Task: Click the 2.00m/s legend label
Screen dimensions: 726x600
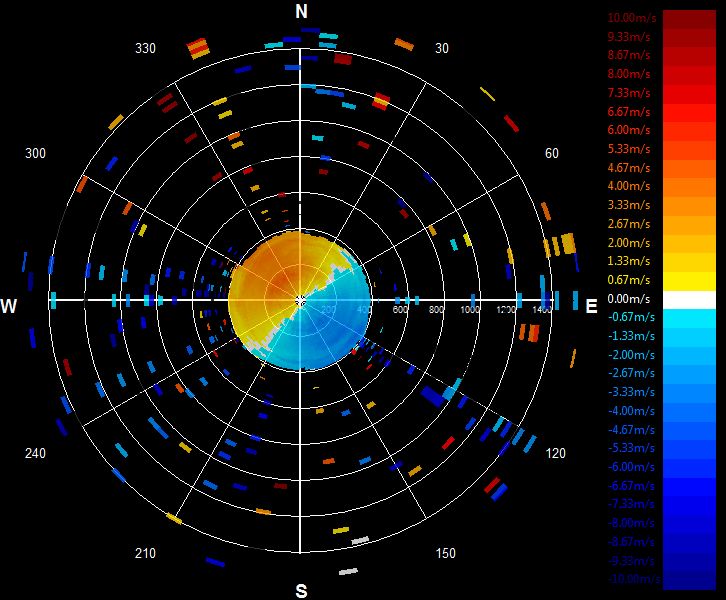Action: click(x=629, y=243)
